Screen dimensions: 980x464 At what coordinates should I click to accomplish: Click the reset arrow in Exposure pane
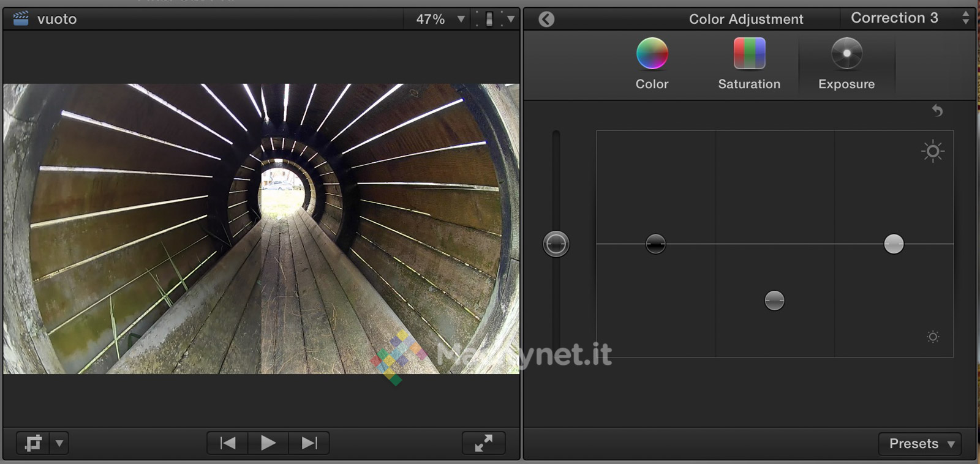[937, 111]
